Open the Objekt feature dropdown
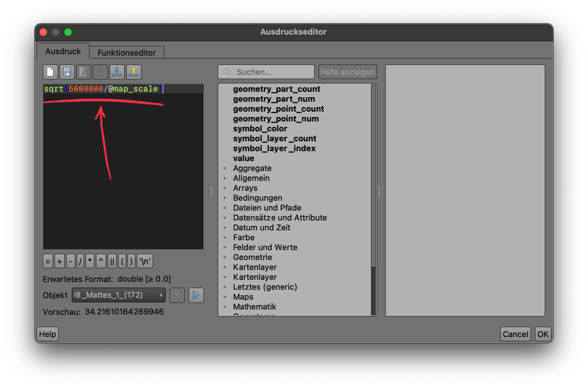This screenshot has width=588, height=389. tap(119, 295)
